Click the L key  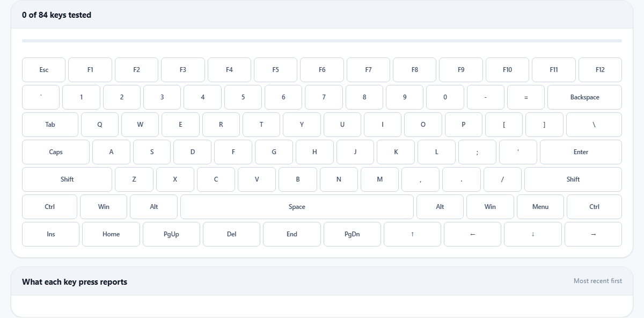[x=436, y=152]
